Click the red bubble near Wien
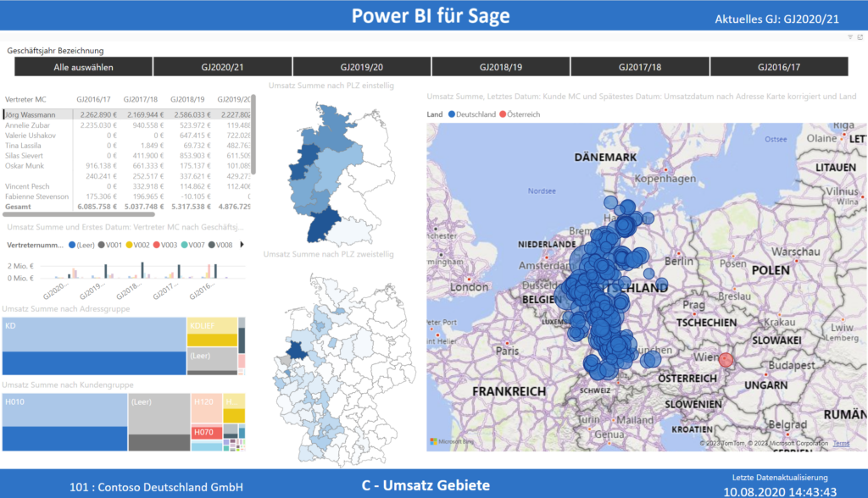This screenshot has width=868, height=498. [725, 360]
